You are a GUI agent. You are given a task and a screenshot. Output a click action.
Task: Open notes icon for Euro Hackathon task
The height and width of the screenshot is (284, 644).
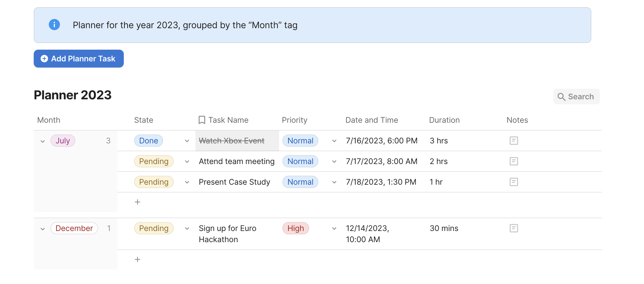click(514, 228)
